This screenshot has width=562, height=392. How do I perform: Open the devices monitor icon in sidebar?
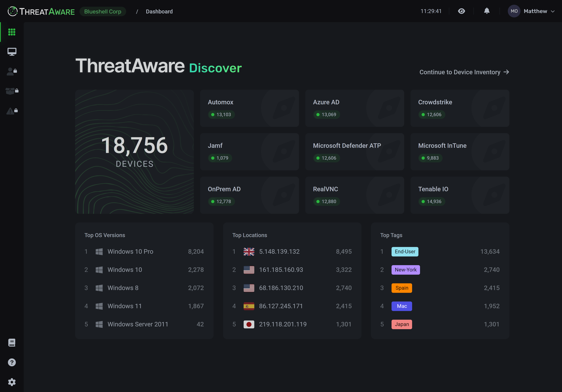[x=12, y=52]
